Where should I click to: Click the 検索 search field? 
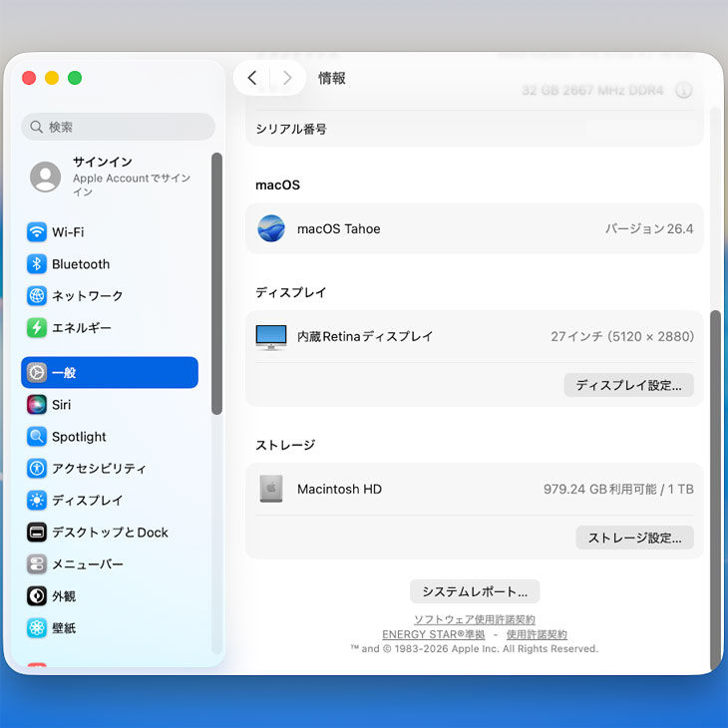point(118,127)
